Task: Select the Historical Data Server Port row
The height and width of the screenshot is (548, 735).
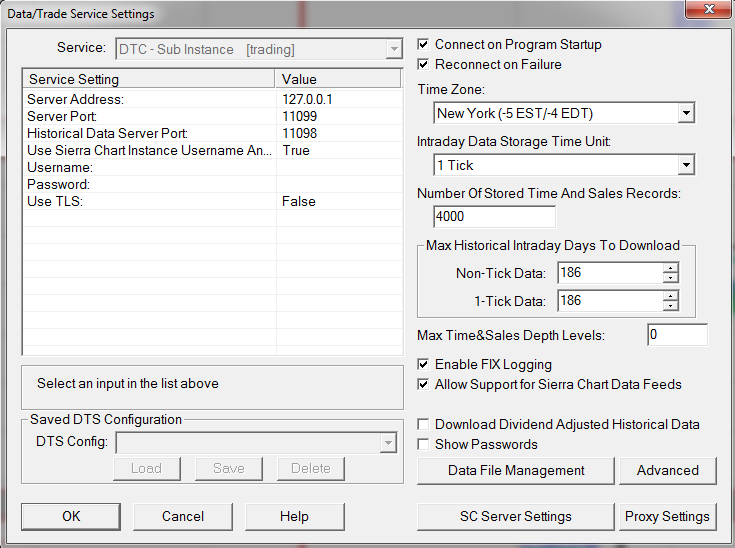Action: click(213, 133)
